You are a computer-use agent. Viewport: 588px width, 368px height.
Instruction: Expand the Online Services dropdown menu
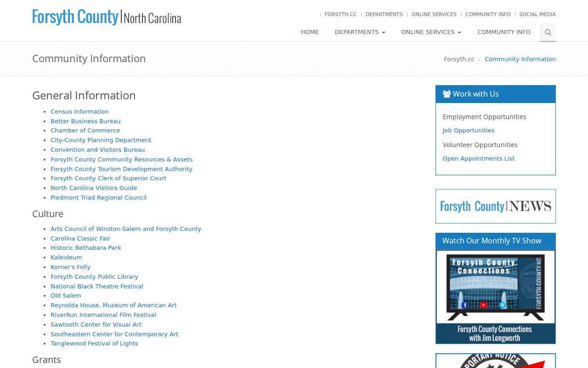(x=431, y=32)
